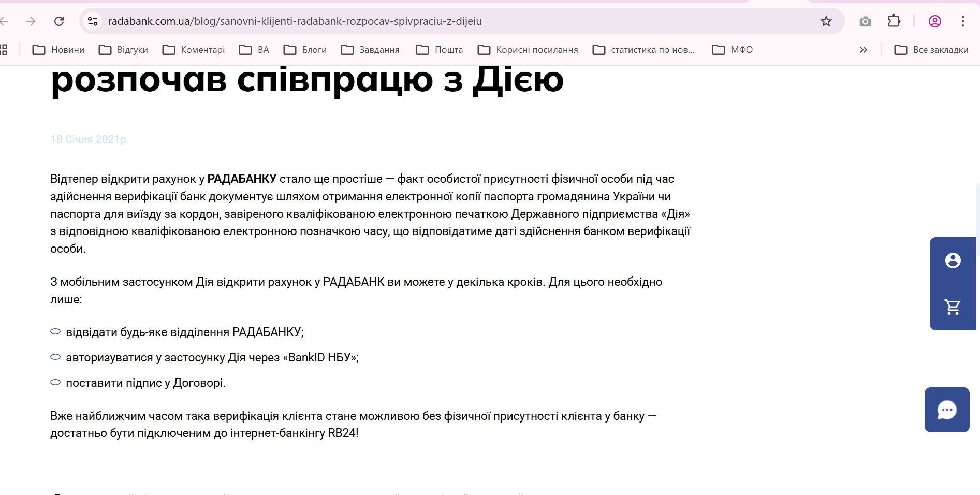The height and width of the screenshot is (495, 980).
Task: Open the Відгуки bookmarks folder
Action: (x=123, y=50)
